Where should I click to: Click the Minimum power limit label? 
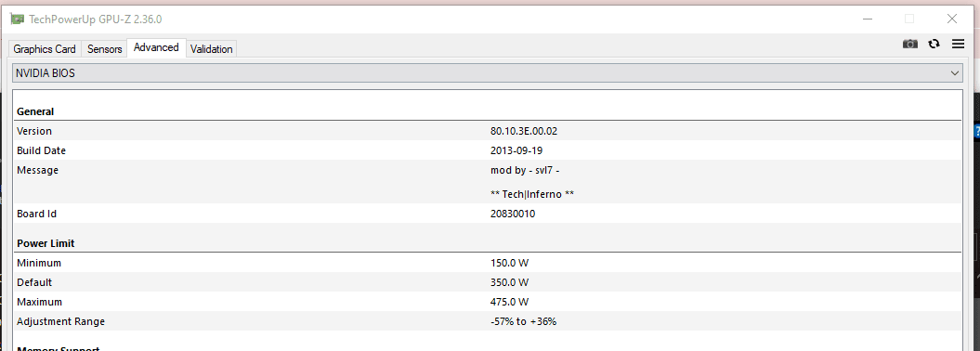click(x=39, y=263)
